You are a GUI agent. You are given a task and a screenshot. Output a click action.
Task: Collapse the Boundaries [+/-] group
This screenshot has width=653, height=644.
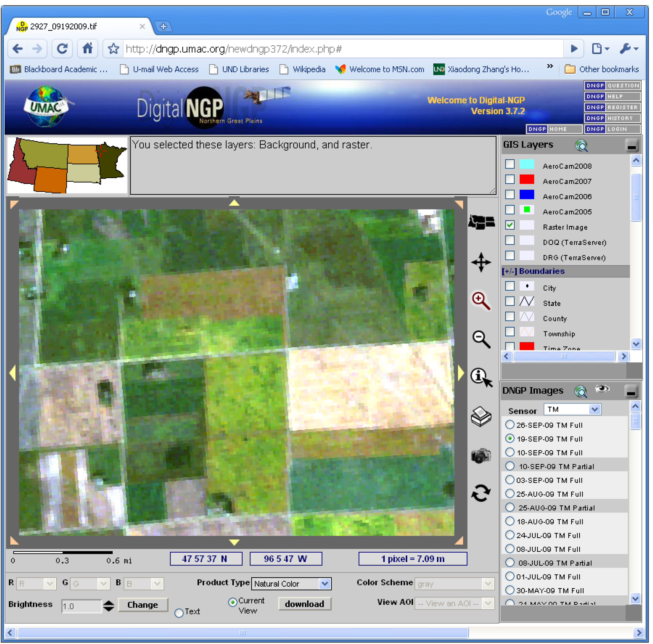[509, 271]
